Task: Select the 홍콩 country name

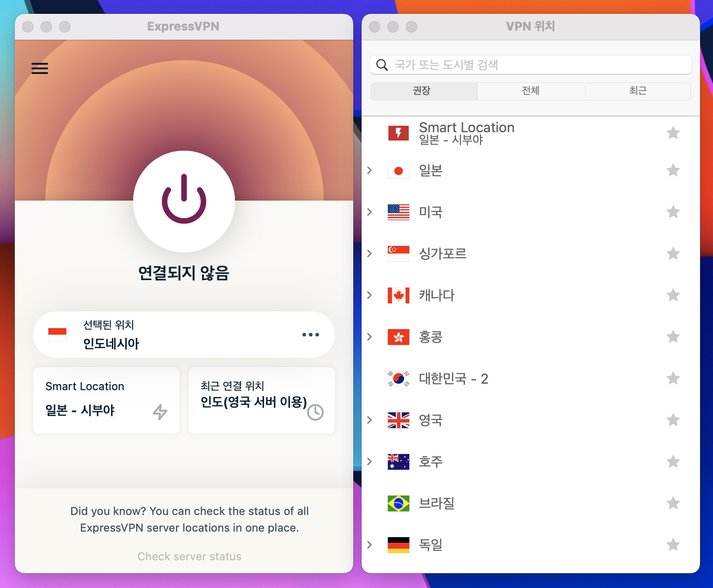Action: [x=431, y=337]
